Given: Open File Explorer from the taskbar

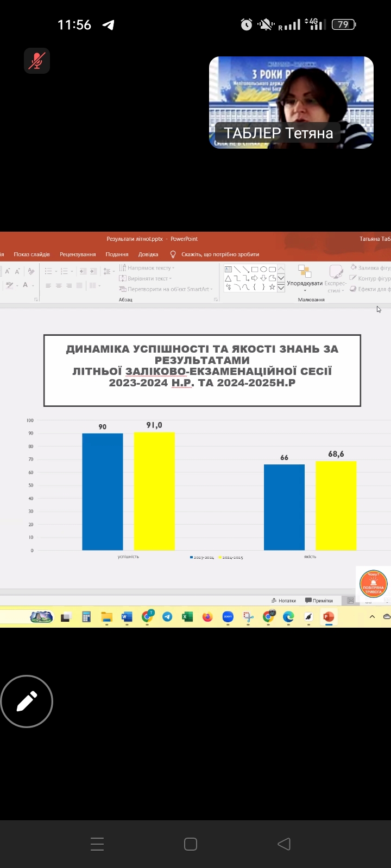Looking at the screenshot, I should 106,617.
